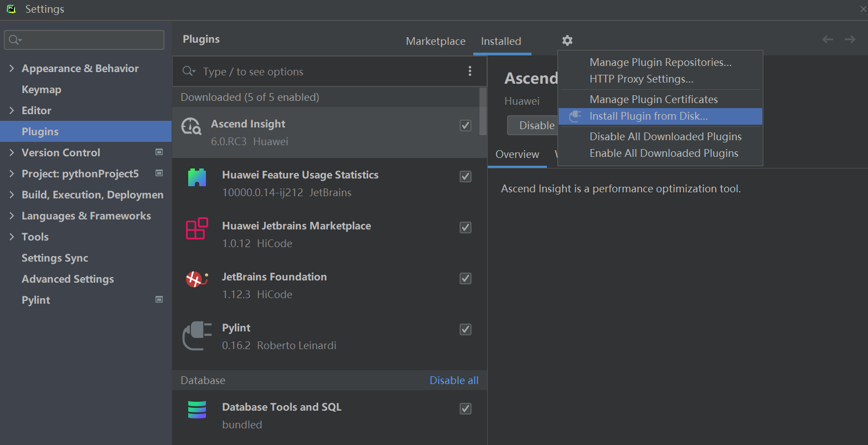Viewport: 868px width, 445px height.
Task: Switch to the Marketplace tab
Action: (436, 41)
